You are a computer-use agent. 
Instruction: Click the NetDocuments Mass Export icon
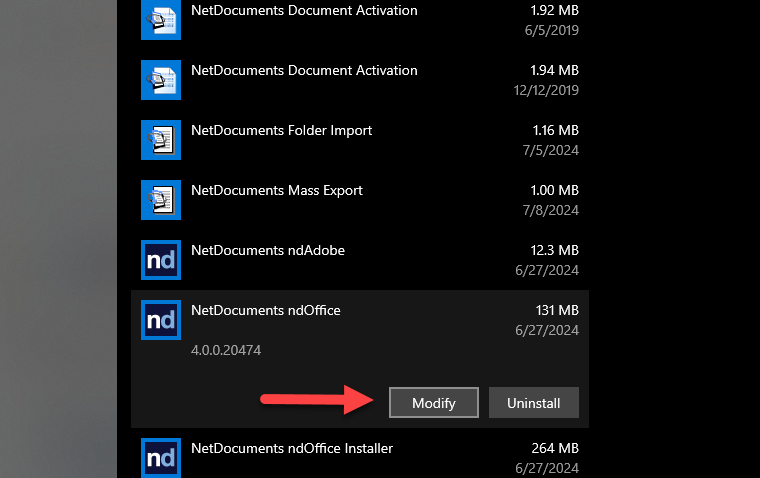click(161, 200)
